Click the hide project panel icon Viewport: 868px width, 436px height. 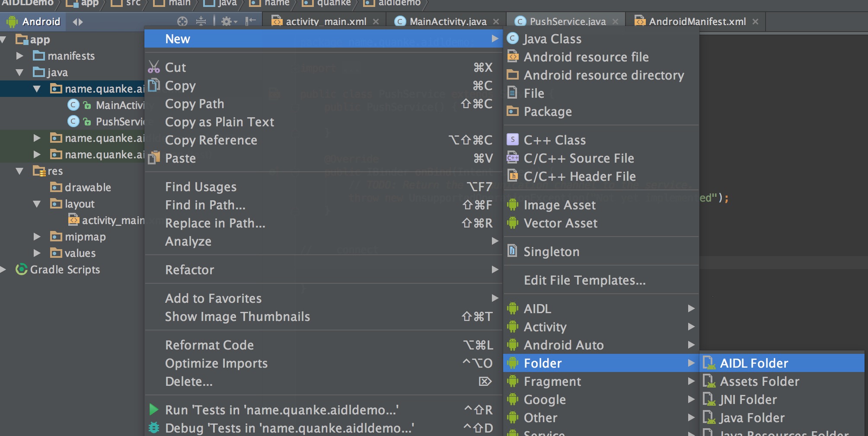250,21
